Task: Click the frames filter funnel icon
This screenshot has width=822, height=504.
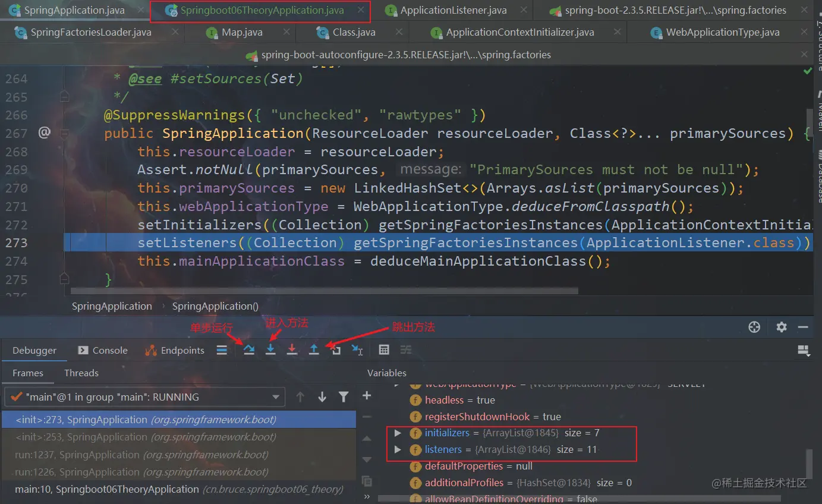Action: [x=344, y=397]
